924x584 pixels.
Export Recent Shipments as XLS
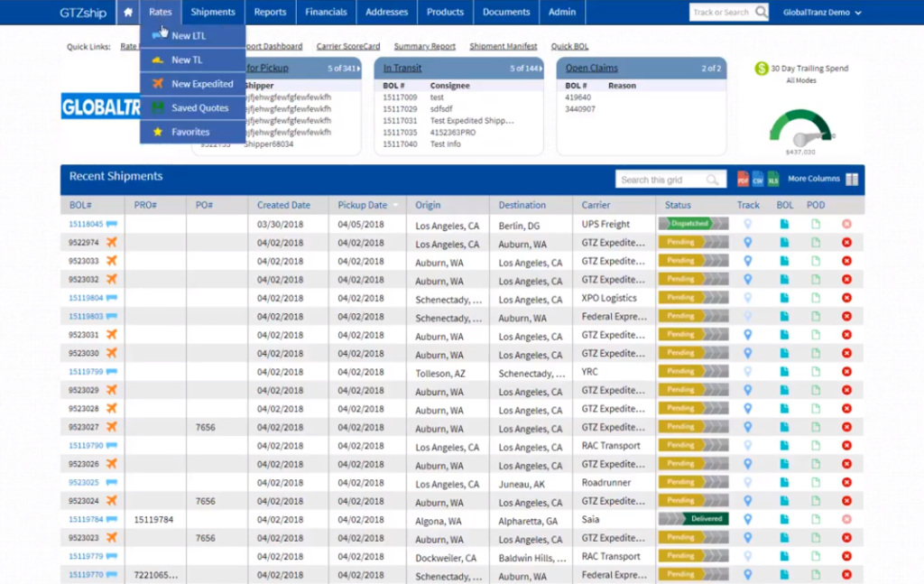pos(773,179)
